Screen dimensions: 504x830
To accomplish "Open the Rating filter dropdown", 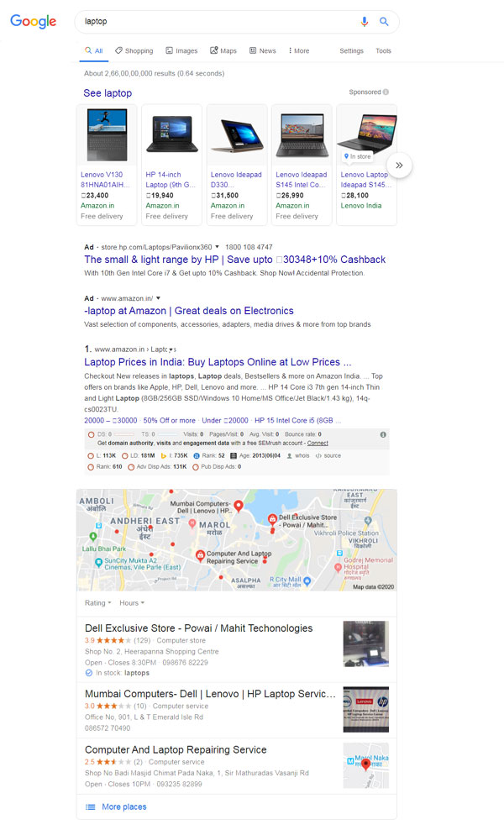I will 98,603.
